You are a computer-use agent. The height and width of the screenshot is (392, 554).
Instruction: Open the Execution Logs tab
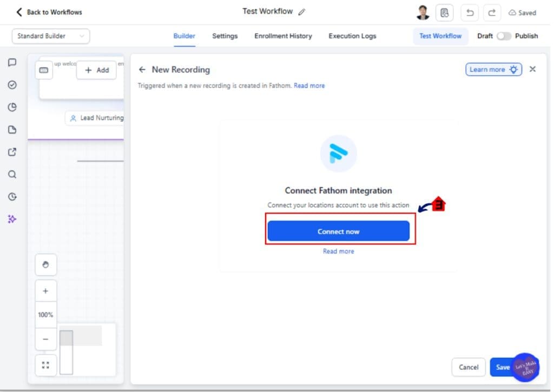coord(352,36)
